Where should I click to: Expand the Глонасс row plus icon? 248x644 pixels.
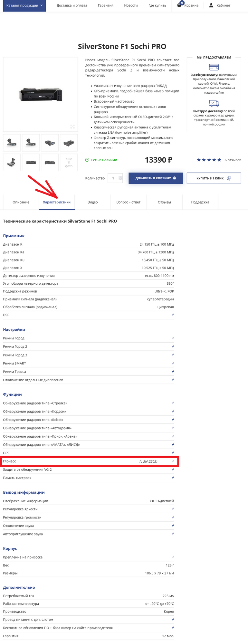(173, 461)
